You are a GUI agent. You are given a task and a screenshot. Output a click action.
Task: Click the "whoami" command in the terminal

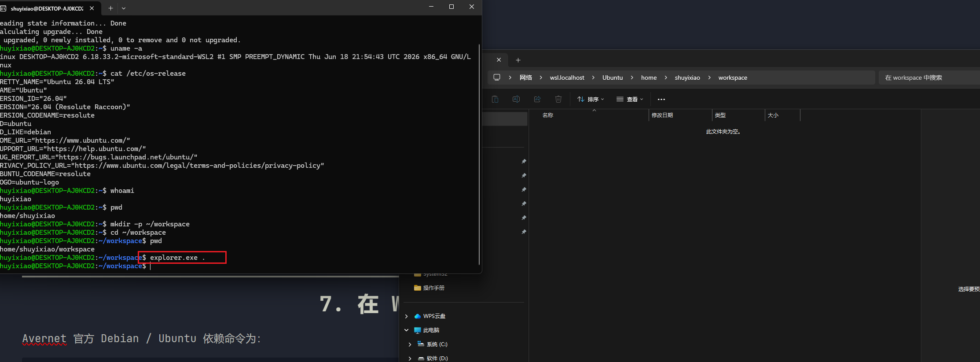[122, 191]
